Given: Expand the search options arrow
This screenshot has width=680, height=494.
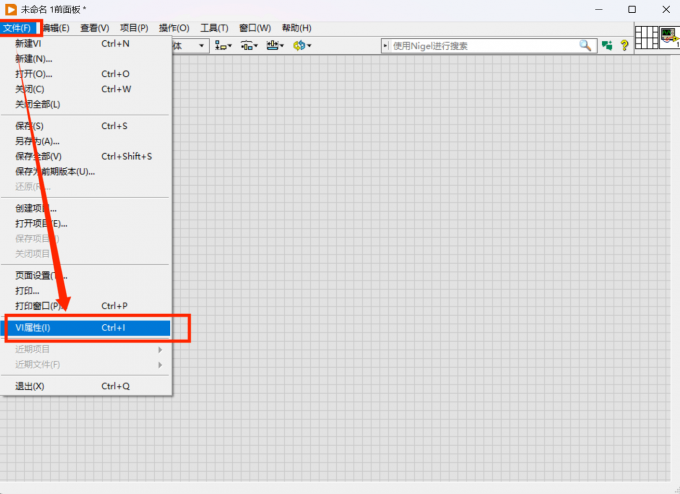Looking at the screenshot, I should pos(385,46).
